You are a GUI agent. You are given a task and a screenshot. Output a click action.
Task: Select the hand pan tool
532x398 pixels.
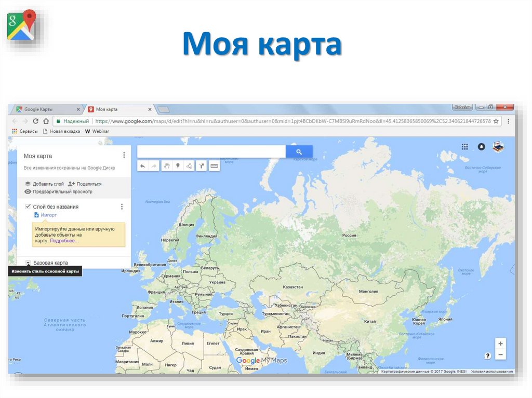(167, 166)
